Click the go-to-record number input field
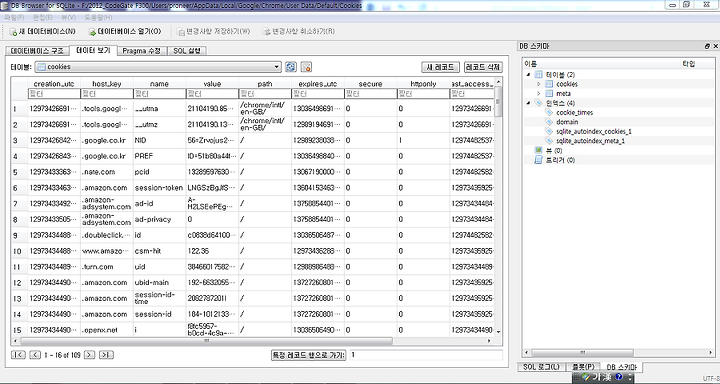The image size is (720, 384). tap(426, 355)
